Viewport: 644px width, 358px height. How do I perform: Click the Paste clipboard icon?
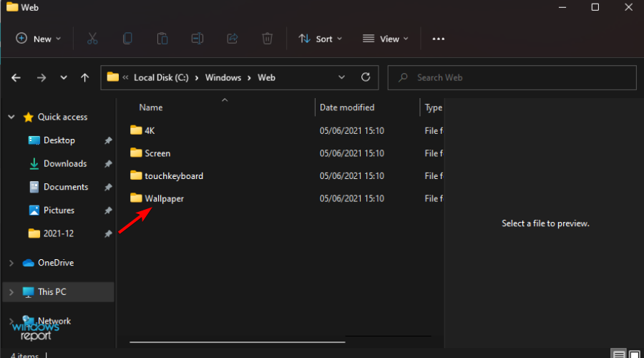pyautogui.click(x=162, y=39)
